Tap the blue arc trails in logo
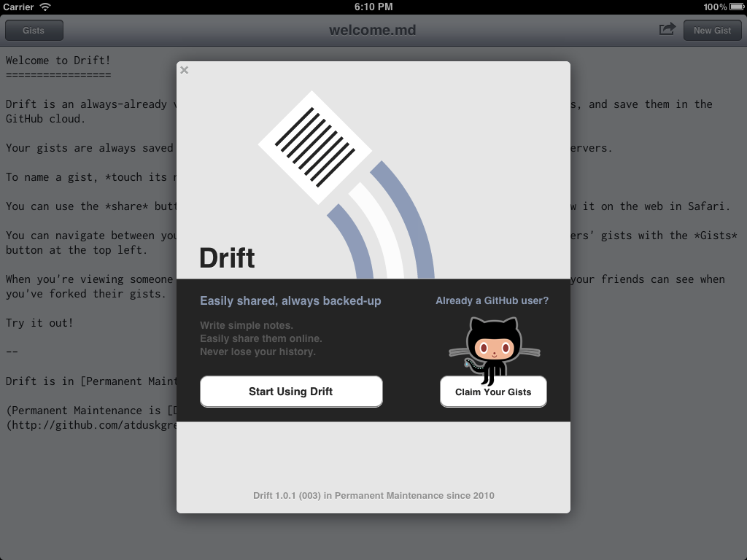The width and height of the screenshot is (747, 560). [405, 219]
